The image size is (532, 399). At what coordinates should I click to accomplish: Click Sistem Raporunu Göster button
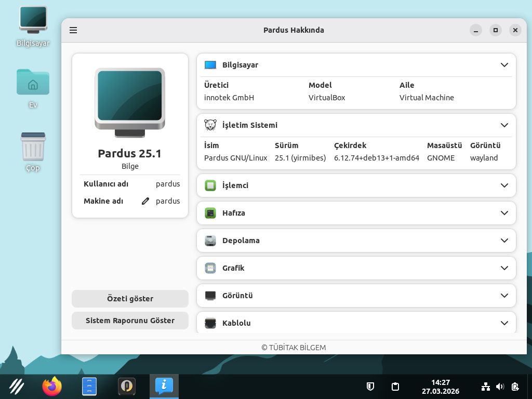130,321
